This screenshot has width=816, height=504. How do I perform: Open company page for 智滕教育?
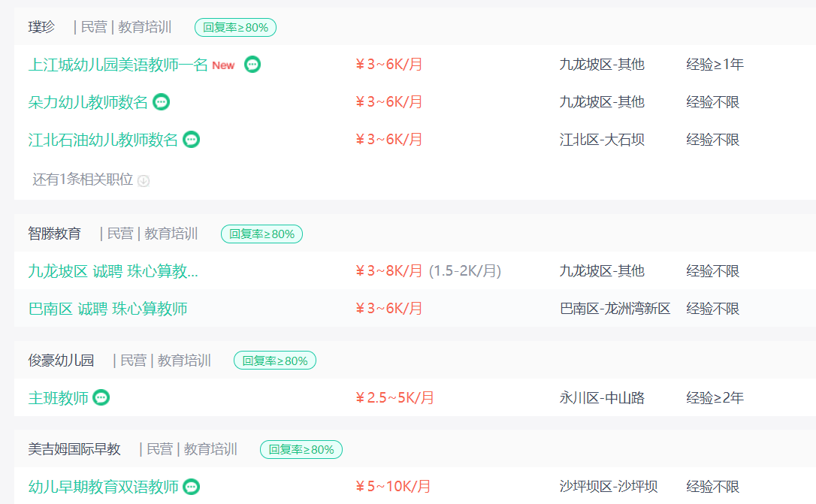[55, 234]
